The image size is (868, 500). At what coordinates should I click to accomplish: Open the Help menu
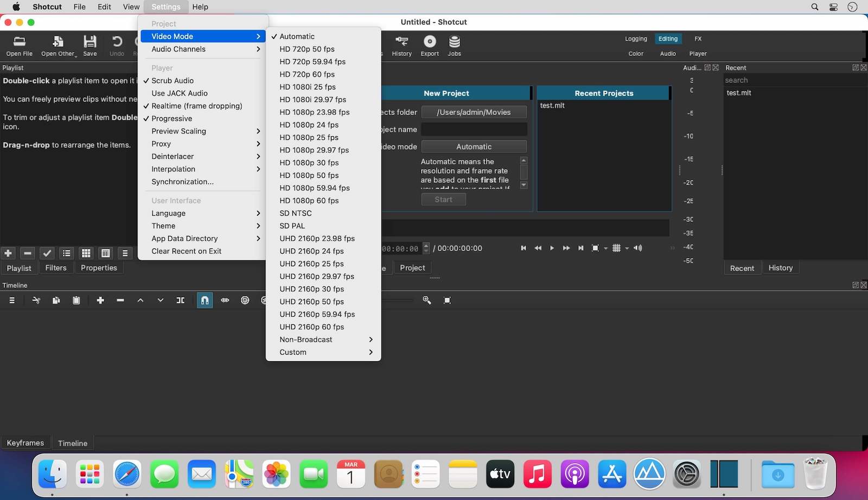(200, 7)
